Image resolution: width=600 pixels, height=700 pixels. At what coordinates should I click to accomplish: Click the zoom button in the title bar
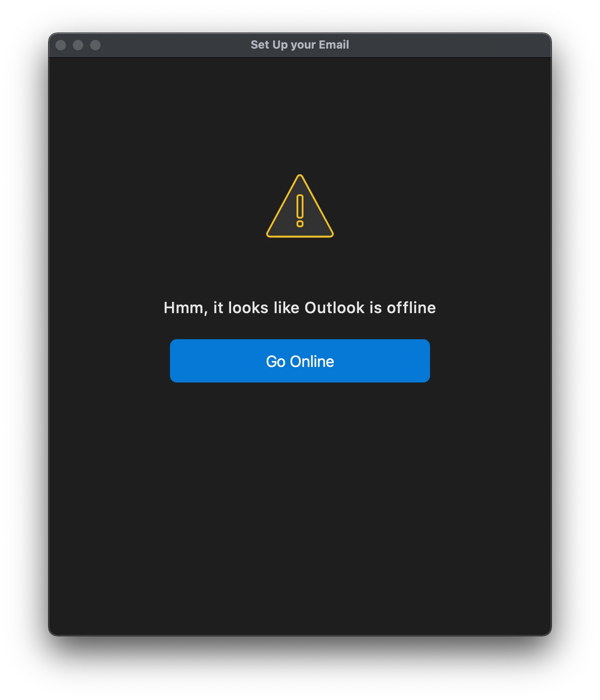[95, 45]
